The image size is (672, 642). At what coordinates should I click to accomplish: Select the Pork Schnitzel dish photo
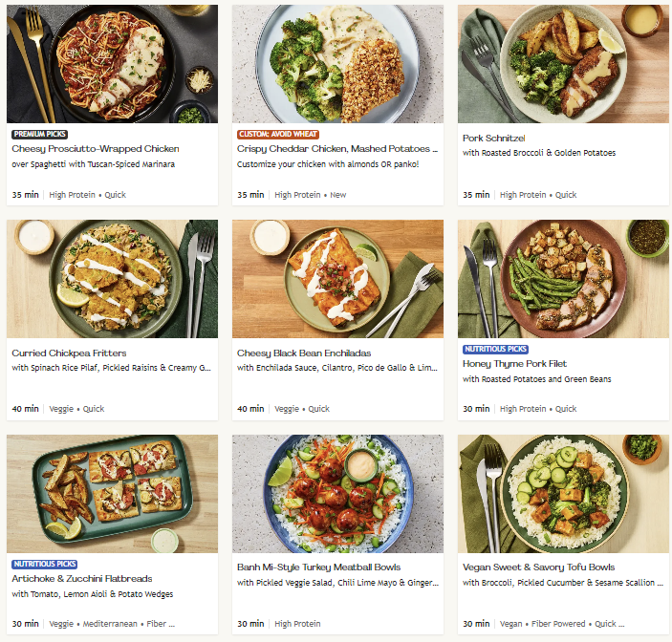click(563, 64)
